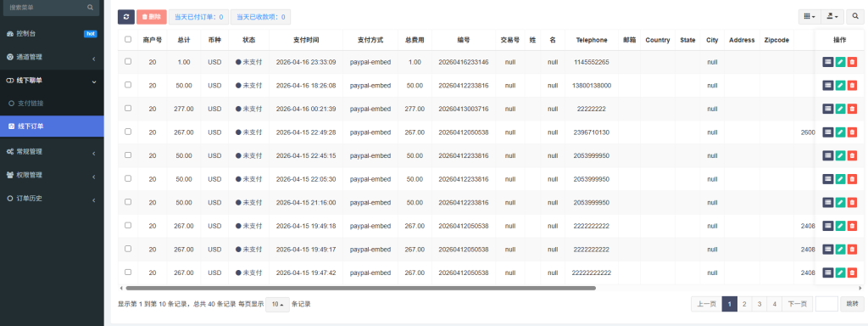Delete the order with phone 1145552265

852,62
